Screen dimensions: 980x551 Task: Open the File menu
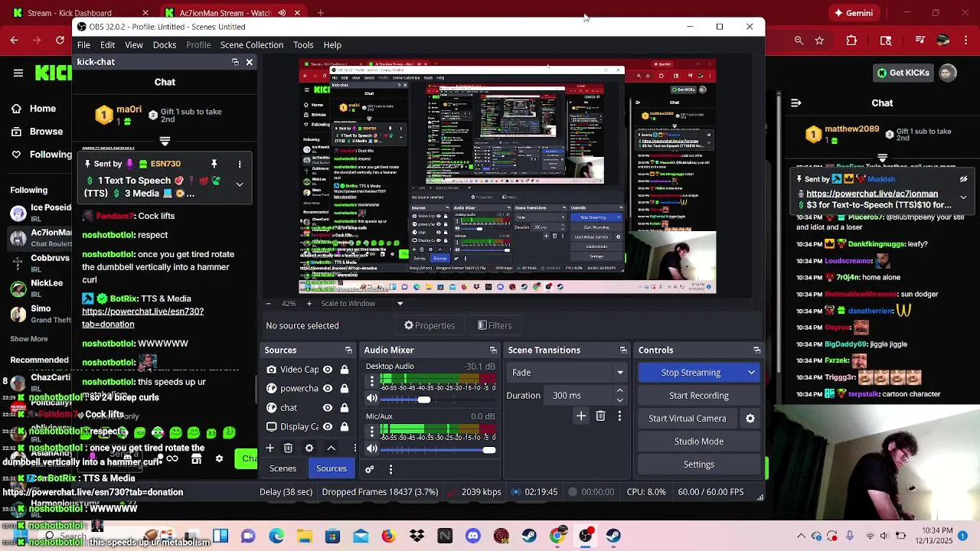coord(83,45)
